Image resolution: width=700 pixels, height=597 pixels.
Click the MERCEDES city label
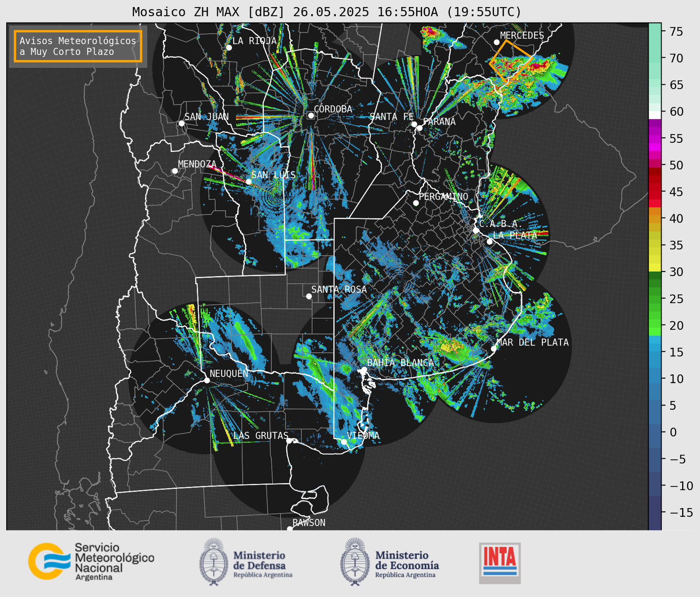(x=522, y=35)
